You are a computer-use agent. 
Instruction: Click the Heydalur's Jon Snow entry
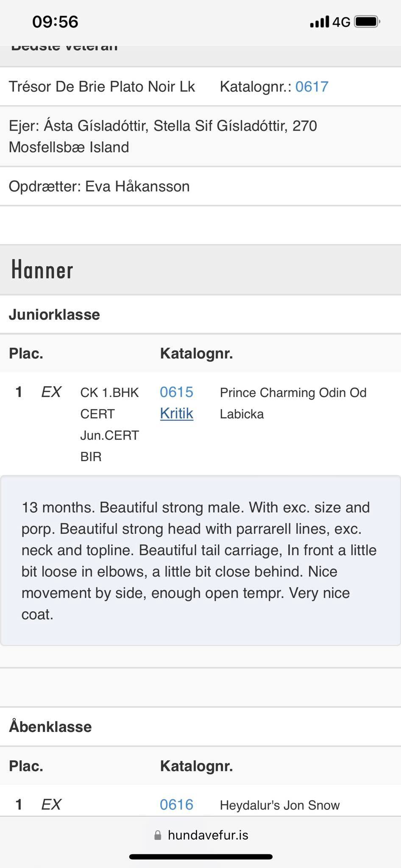pos(280,805)
